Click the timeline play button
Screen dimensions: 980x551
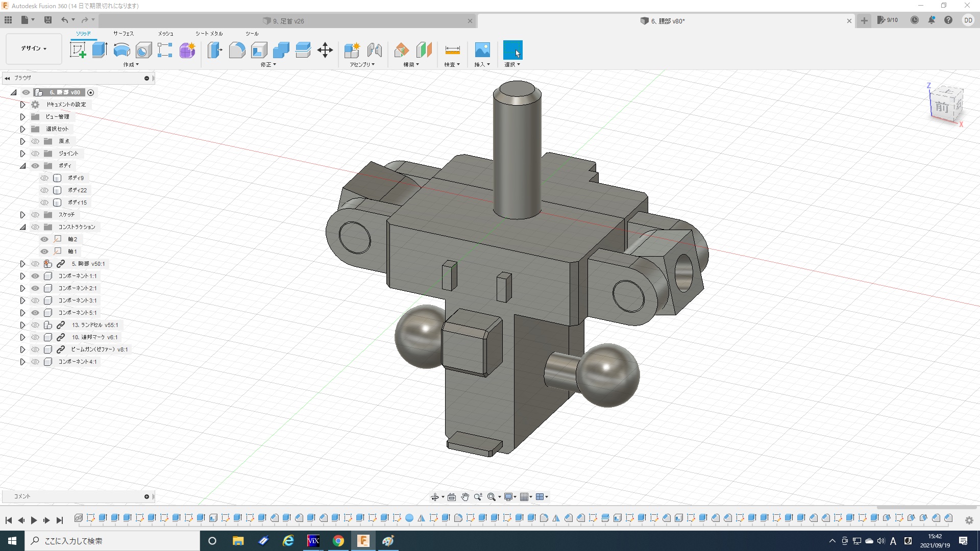pos(34,520)
